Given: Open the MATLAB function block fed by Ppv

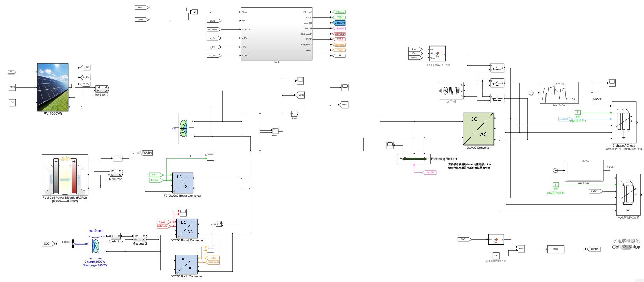Looking at the screenshot, I should [x=437, y=54].
